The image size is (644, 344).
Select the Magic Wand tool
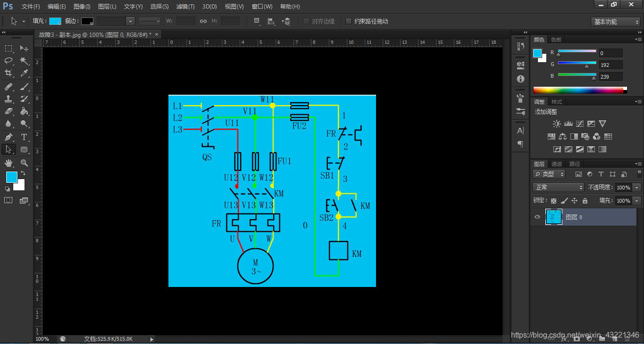click(24, 60)
